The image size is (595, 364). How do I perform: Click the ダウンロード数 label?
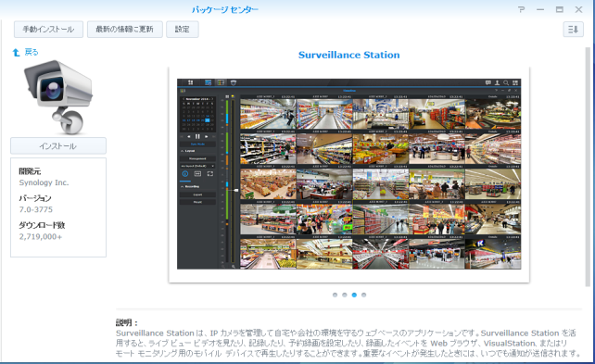coord(42,225)
